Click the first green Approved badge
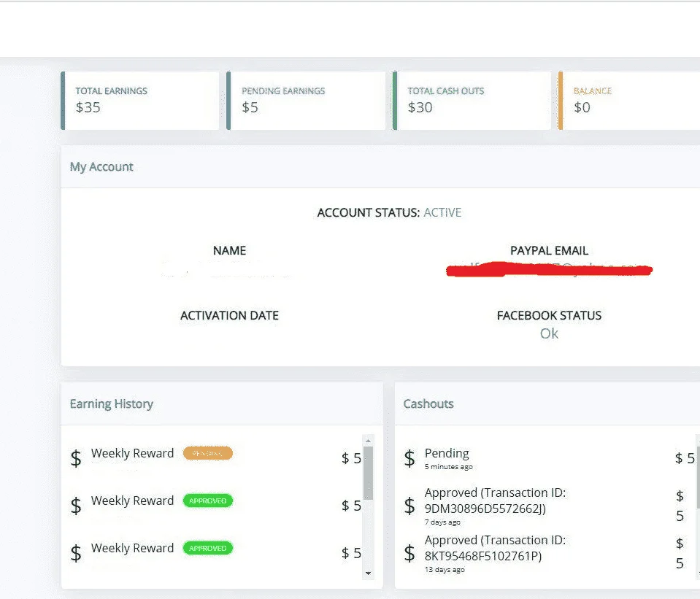The width and height of the screenshot is (700, 599). (207, 501)
